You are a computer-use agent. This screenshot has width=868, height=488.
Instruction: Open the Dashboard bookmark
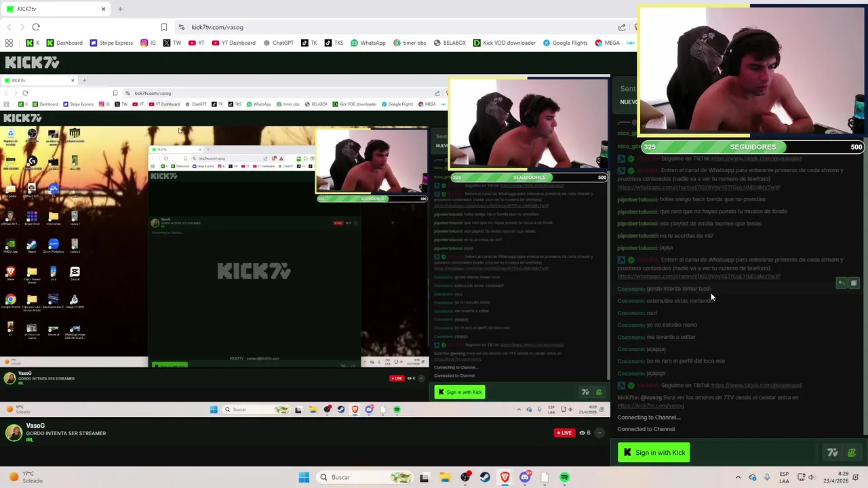pos(64,43)
